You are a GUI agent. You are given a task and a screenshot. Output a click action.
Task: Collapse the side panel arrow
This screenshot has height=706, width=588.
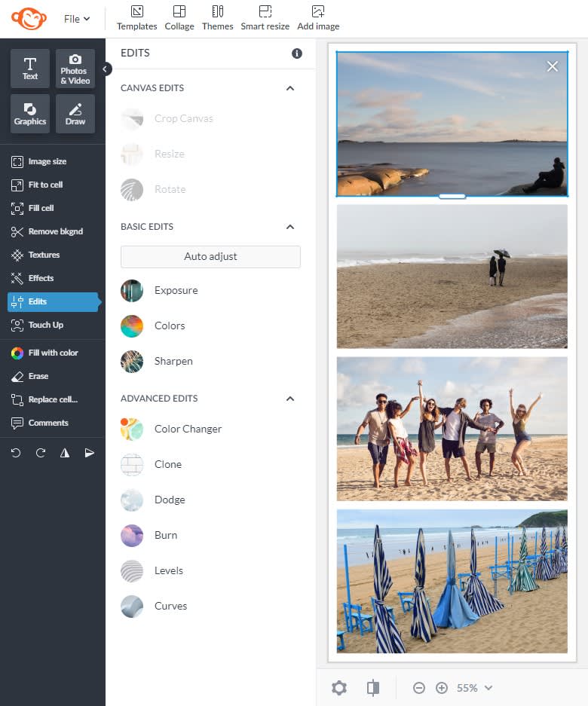click(x=105, y=69)
